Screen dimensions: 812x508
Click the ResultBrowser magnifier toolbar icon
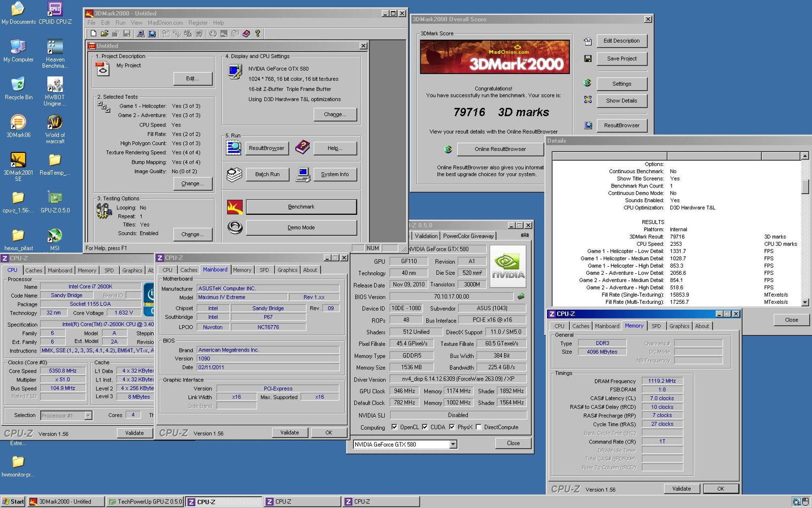coord(152,34)
